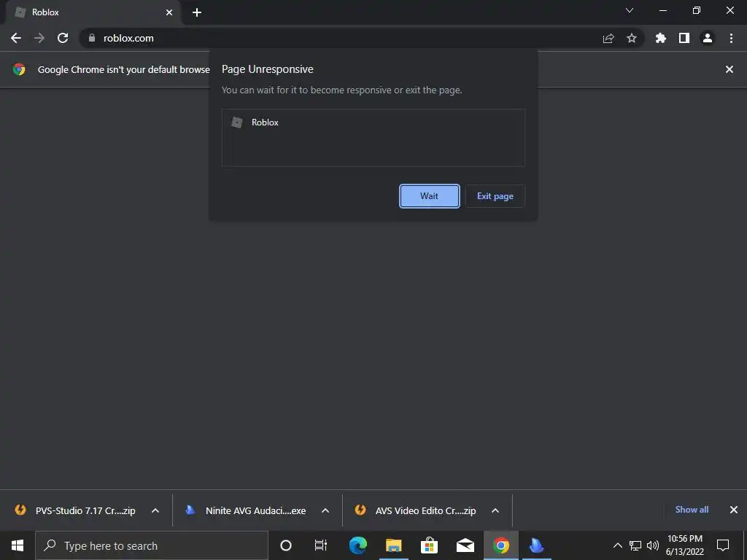
Task: Show hidden system tray icons
Action: pos(617,545)
